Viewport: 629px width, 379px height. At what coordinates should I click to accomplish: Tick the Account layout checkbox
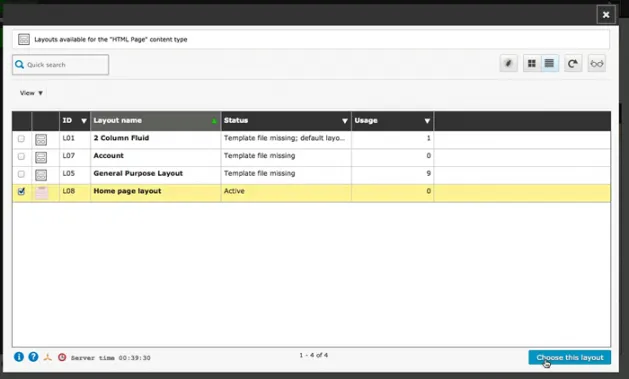click(21, 156)
